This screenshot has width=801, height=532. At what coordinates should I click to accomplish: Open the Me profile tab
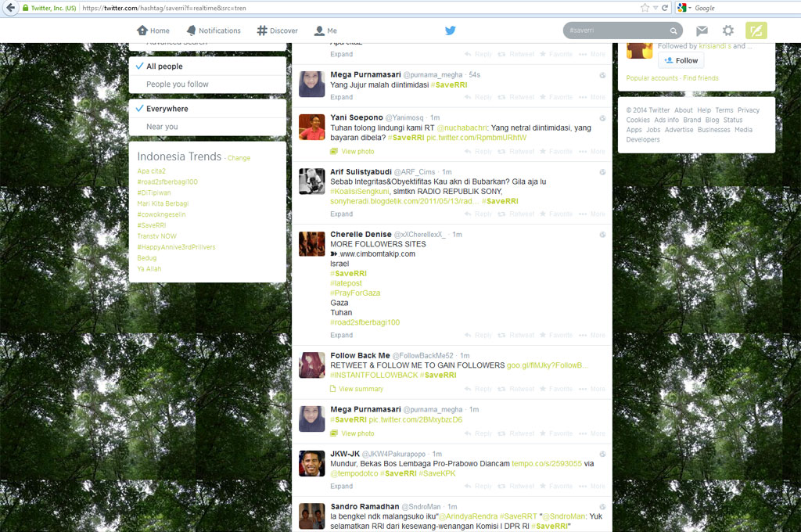[325, 31]
